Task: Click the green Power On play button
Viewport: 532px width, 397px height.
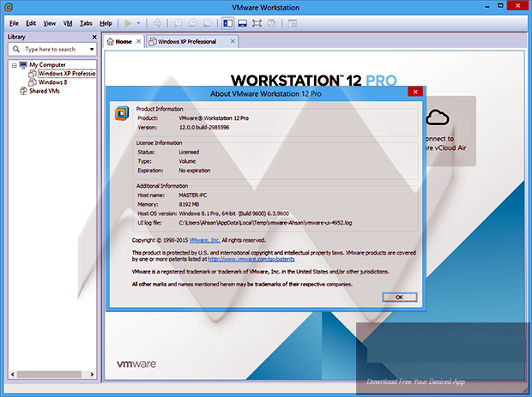Action: pyautogui.click(x=128, y=23)
